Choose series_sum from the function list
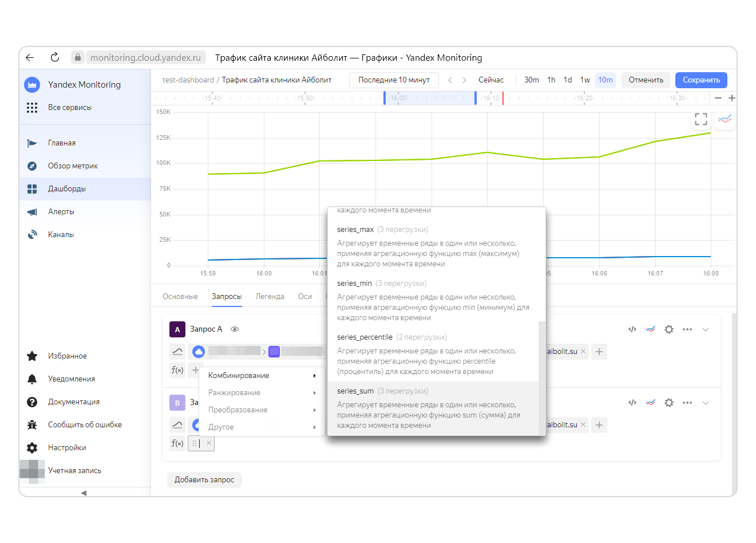The height and width of the screenshot is (543, 756). [x=433, y=408]
